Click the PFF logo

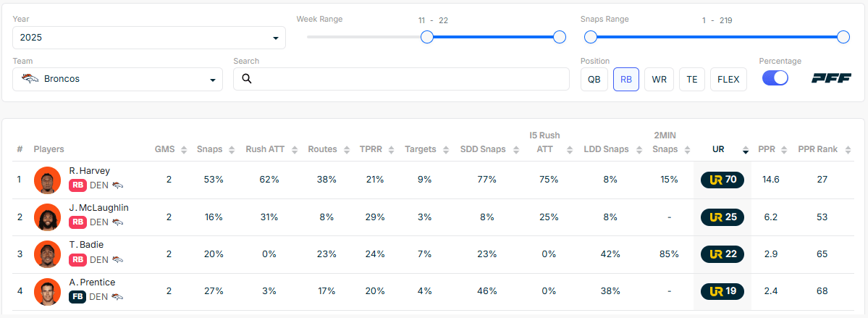[x=831, y=79]
